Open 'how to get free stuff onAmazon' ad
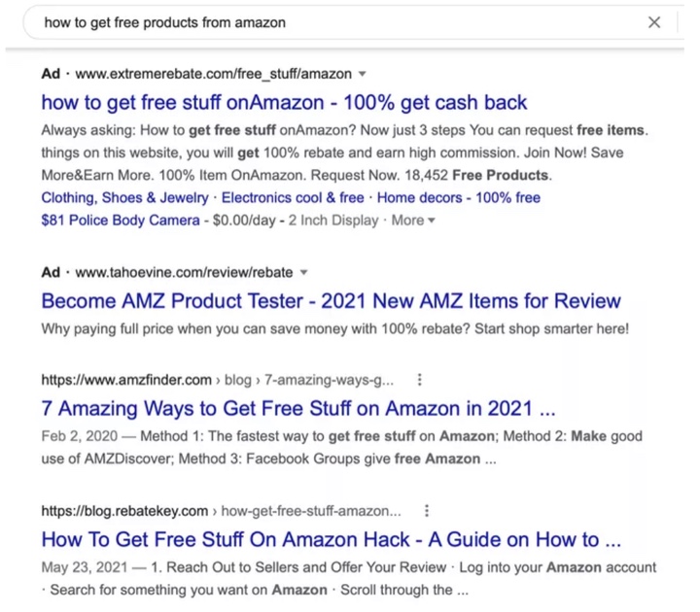This screenshot has height=612, width=700. (x=284, y=102)
